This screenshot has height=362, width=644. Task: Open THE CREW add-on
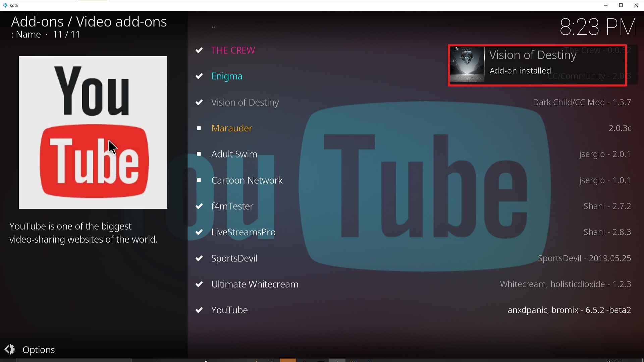point(233,50)
